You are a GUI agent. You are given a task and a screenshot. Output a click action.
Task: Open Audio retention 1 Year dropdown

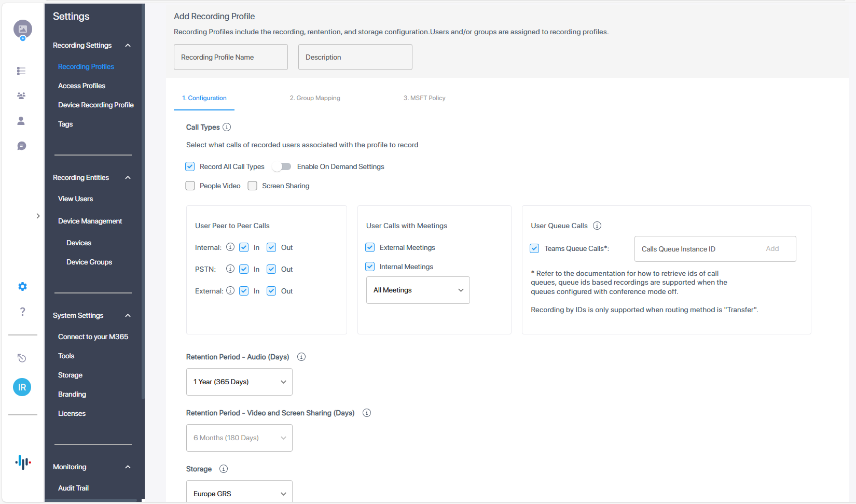(x=239, y=382)
